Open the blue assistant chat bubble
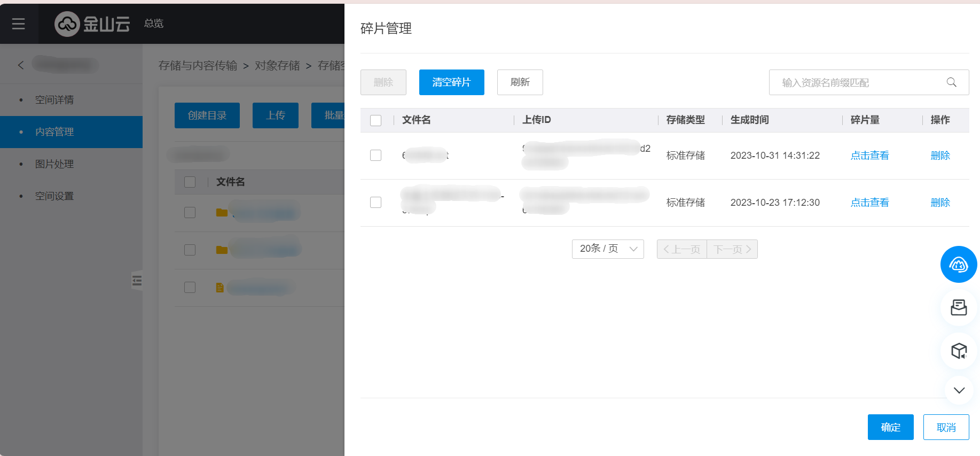This screenshot has height=456, width=980. coord(959,264)
